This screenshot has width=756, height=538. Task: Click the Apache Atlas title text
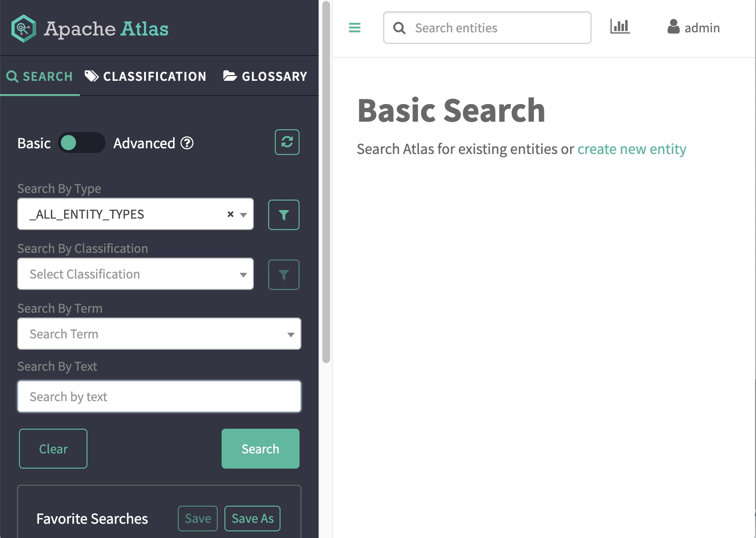point(106,29)
